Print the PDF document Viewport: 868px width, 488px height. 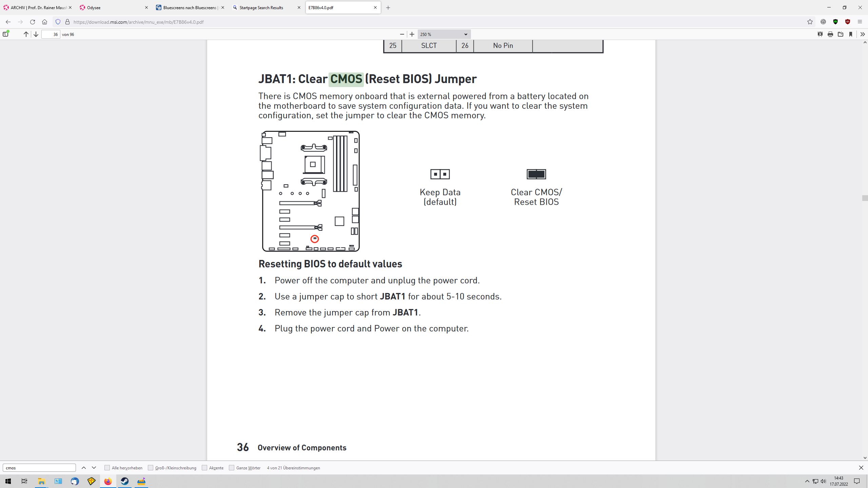pyautogui.click(x=830, y=34)
